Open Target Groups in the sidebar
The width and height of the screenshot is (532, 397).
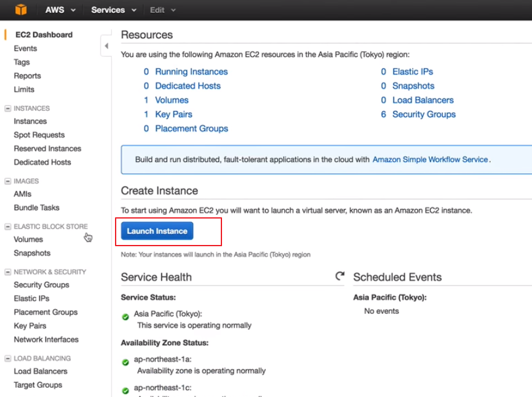(x=38, y=385)
